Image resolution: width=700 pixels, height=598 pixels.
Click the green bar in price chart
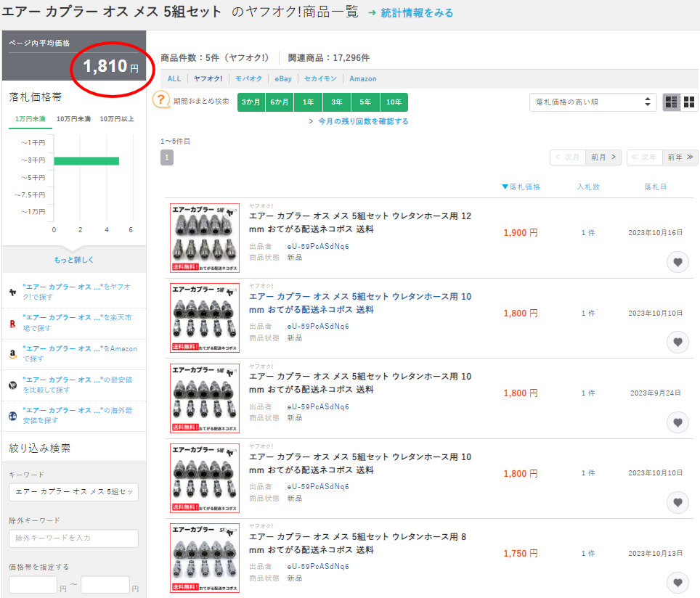pos(86,160)
